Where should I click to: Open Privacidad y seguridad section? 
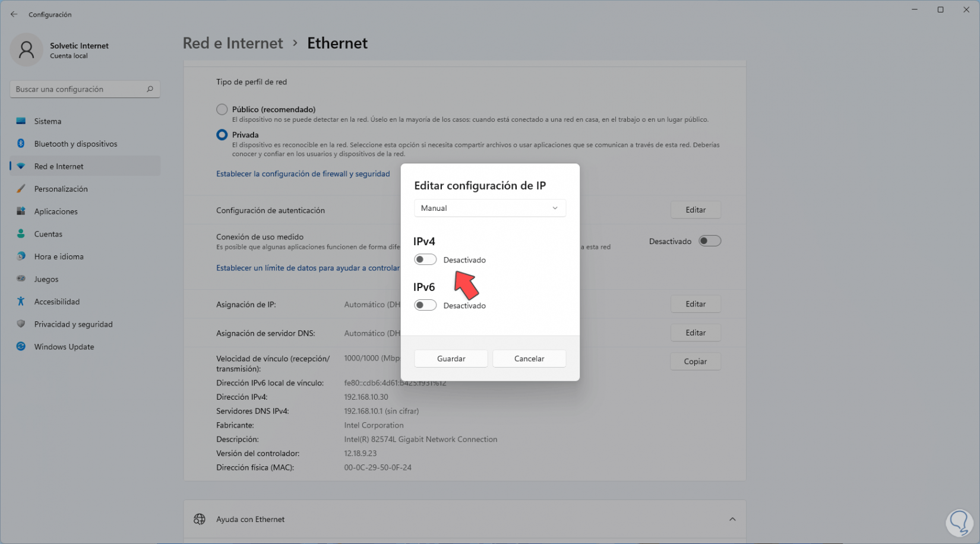tap(73, 324)
